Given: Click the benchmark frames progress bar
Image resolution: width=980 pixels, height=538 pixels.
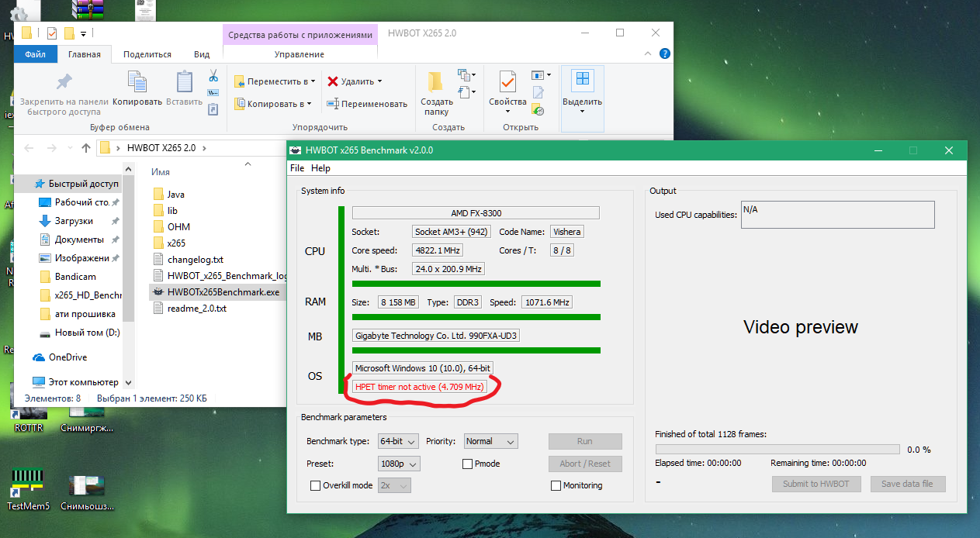Looking at the screenshot, I should [777, 450].
